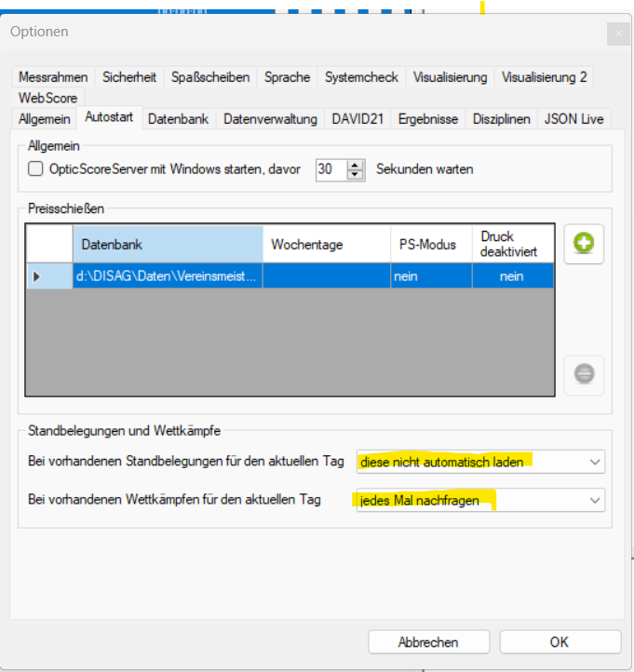Click the gray remove entry icon
The width and height of the screenshot is (634, 672).
(584, 374)
